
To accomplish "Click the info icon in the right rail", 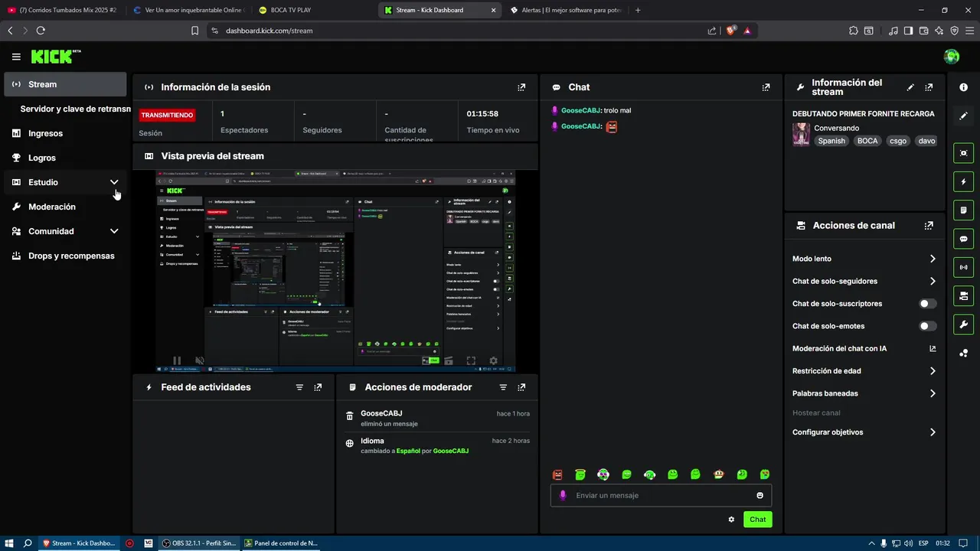I will point(963,87).
